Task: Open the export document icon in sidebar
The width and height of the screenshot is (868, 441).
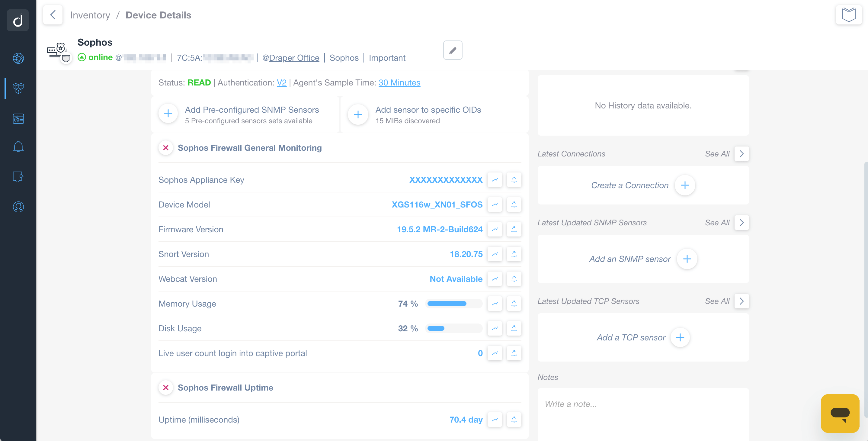Action: click(18, 177)
